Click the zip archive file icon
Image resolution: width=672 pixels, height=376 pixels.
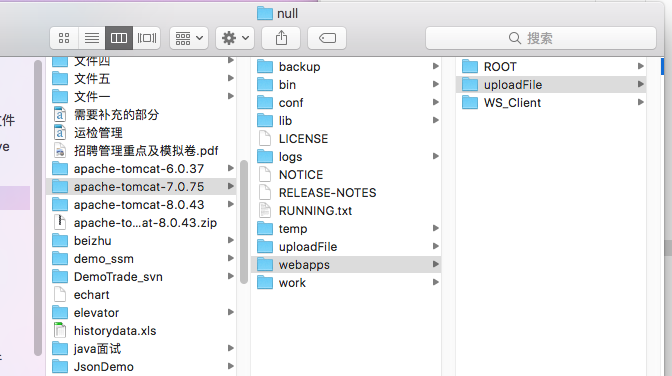coord(60,223)
